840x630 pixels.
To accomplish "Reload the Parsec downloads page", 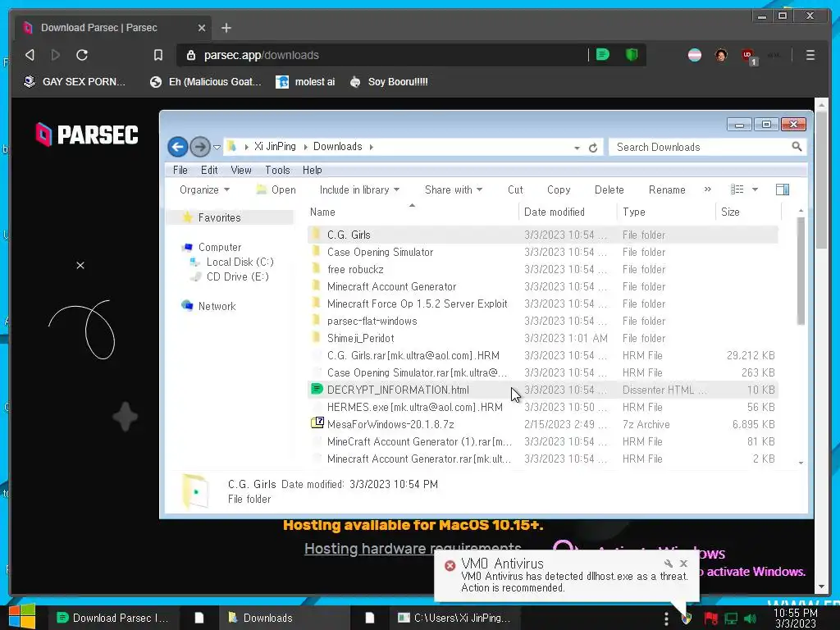I will [x=82, y=55].
